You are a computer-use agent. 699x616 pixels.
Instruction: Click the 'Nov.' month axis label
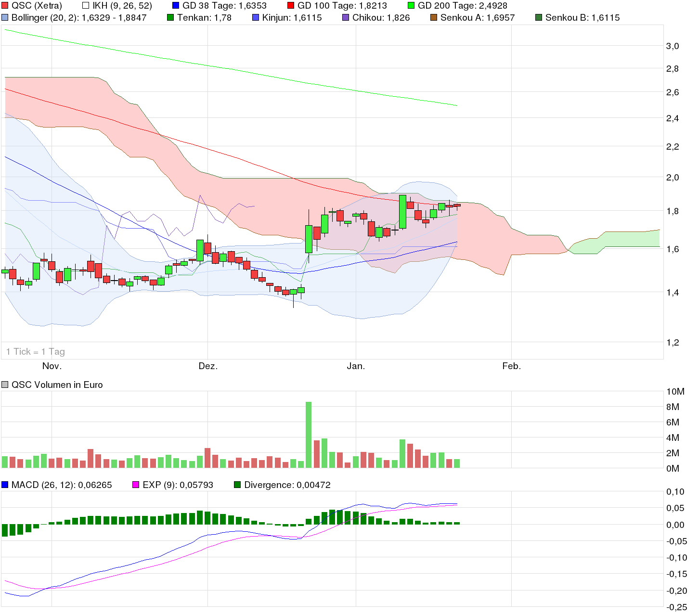(x=52, y=366)
